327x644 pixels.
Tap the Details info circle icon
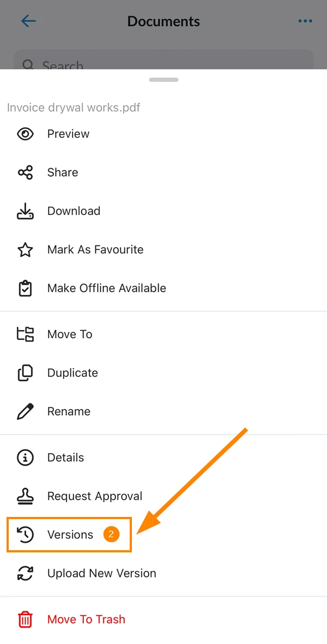26,458
